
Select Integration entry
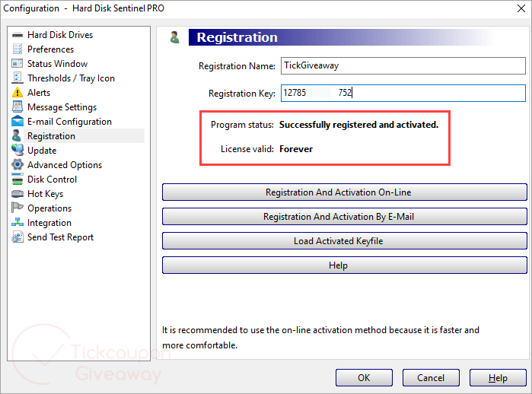pyautogui.click(x=49, y=223)
